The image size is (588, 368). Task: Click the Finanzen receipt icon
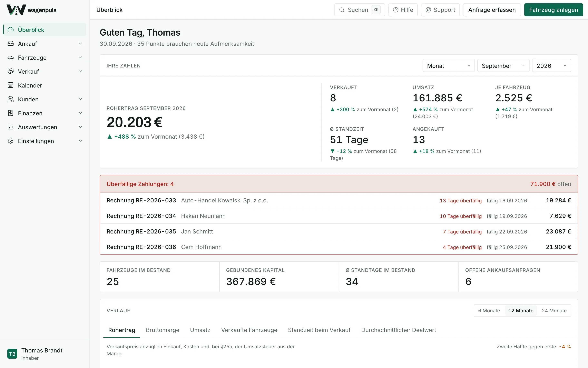[11, 113]
